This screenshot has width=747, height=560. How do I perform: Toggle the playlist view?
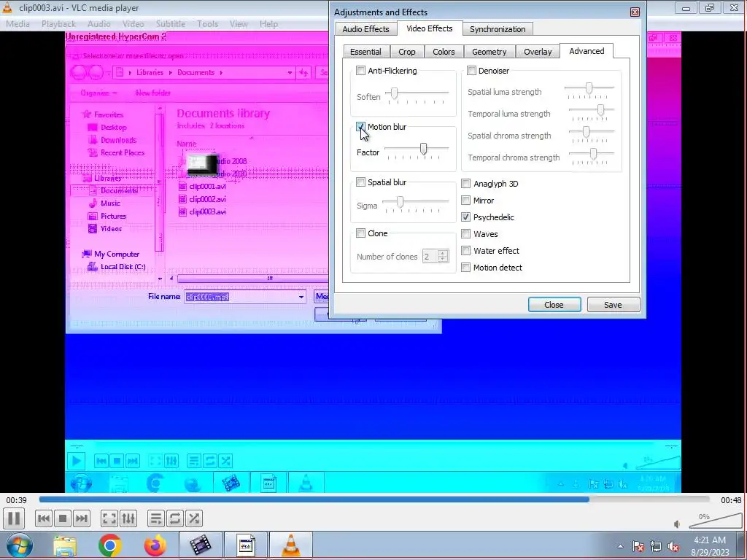[x=155, y=518]
